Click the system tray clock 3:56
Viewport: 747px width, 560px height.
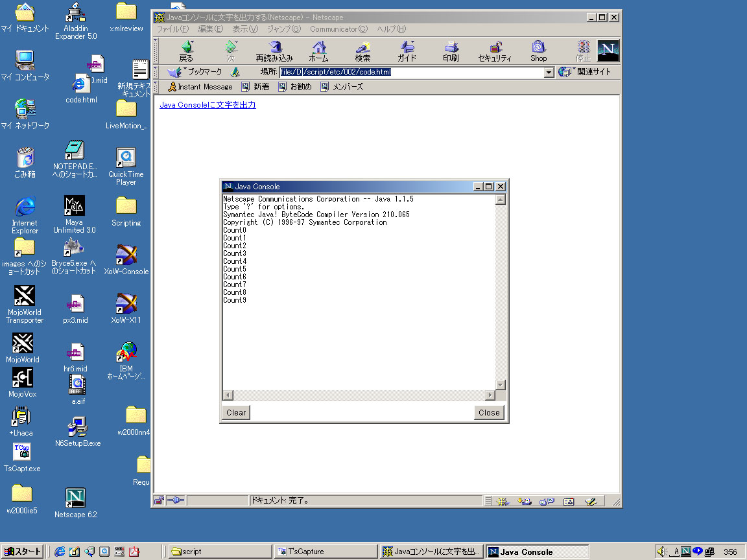730,552
